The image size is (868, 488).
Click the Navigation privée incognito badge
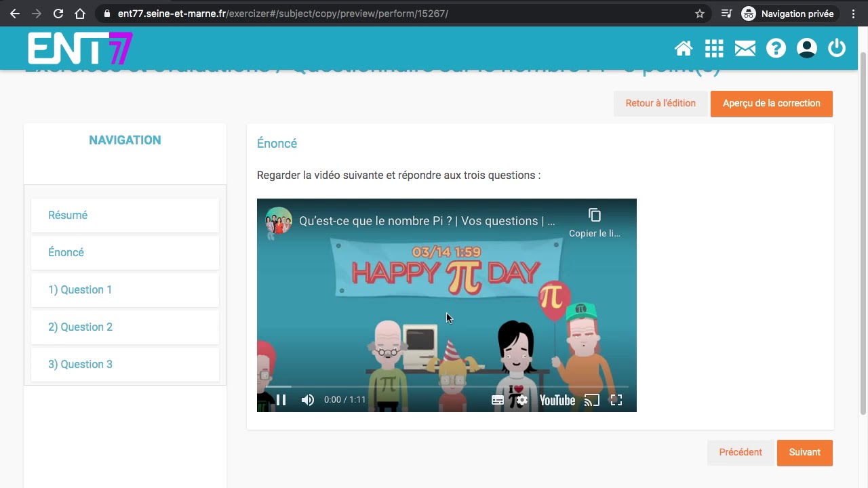click(789, 14)
